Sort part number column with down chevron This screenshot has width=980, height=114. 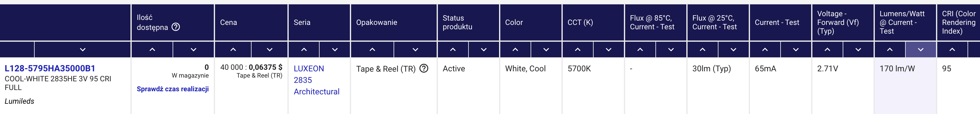point(83,50)
